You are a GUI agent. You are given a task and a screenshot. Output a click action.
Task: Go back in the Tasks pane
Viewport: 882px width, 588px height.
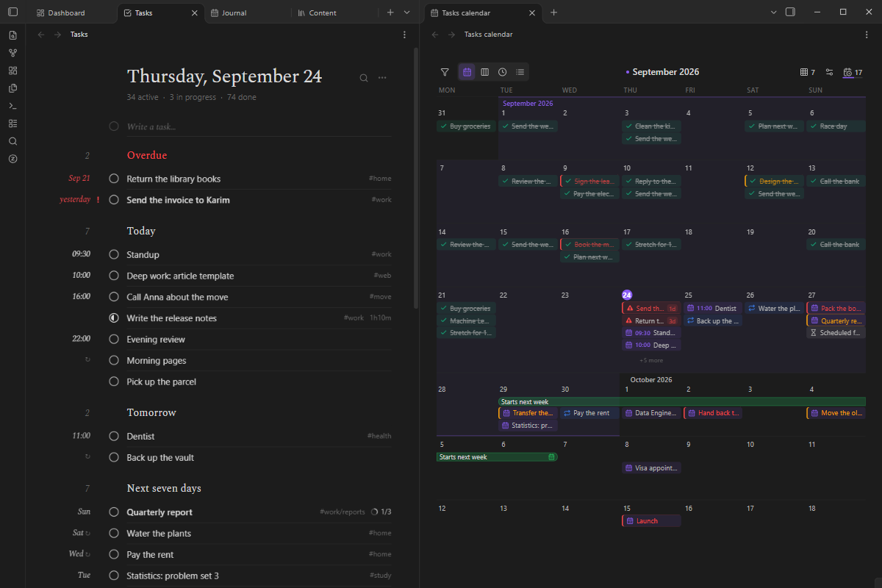click(41, 35)
